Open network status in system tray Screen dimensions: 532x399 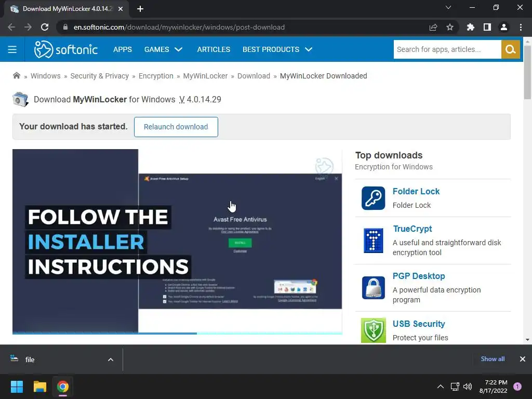[x=455, y=387]
